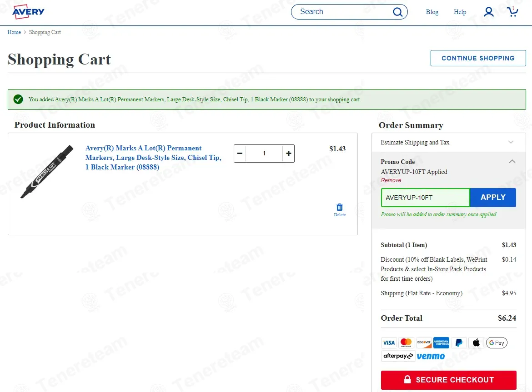Click the Discover payment icon
The height and width of the screenshot is (392, 532).
click(424, 343)
